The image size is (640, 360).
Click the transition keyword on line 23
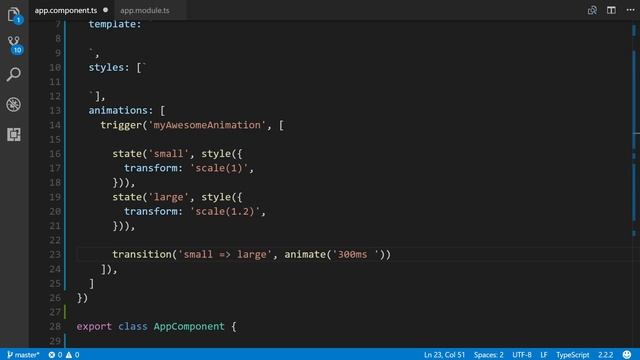[x=142, y=254]
